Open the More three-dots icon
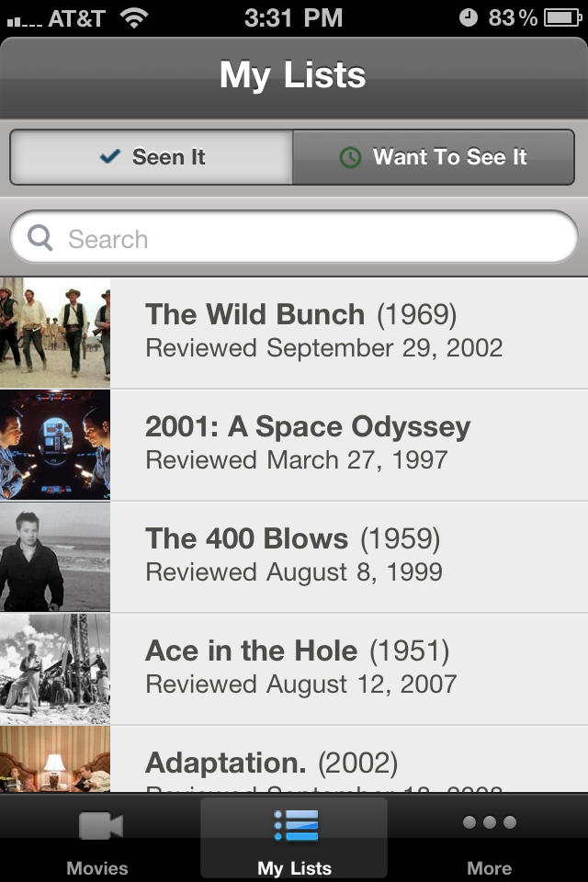Screen dimensions: 588x882 point(490,822)
